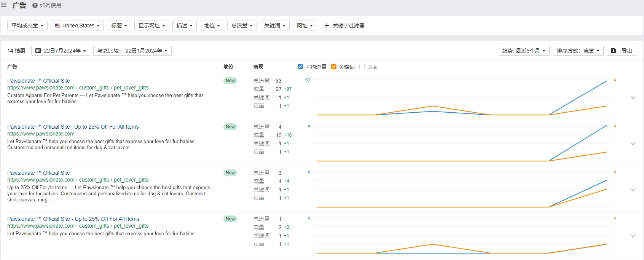Click the plus icon for keyword filter

(327, 26)
